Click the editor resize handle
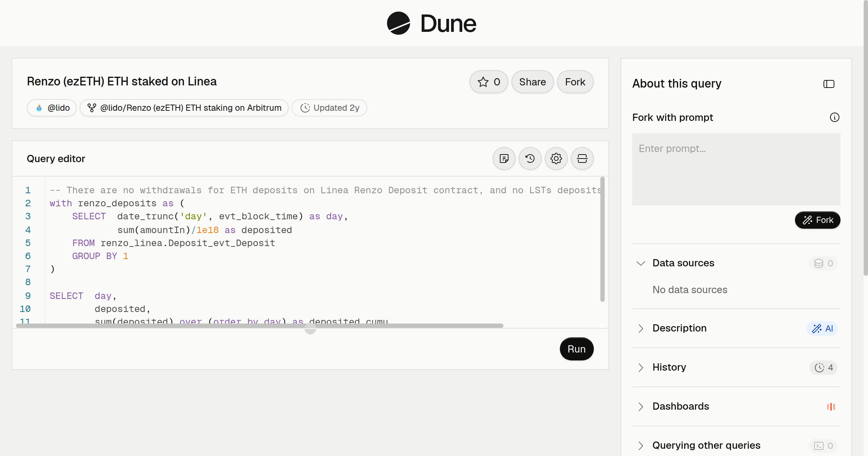Screen dimensions: 868x456 (x=310, y=329)
